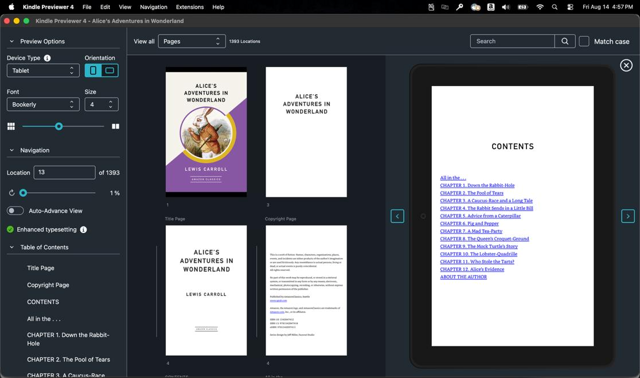
Task: Select landscape orientation icon
Action: 110,71
